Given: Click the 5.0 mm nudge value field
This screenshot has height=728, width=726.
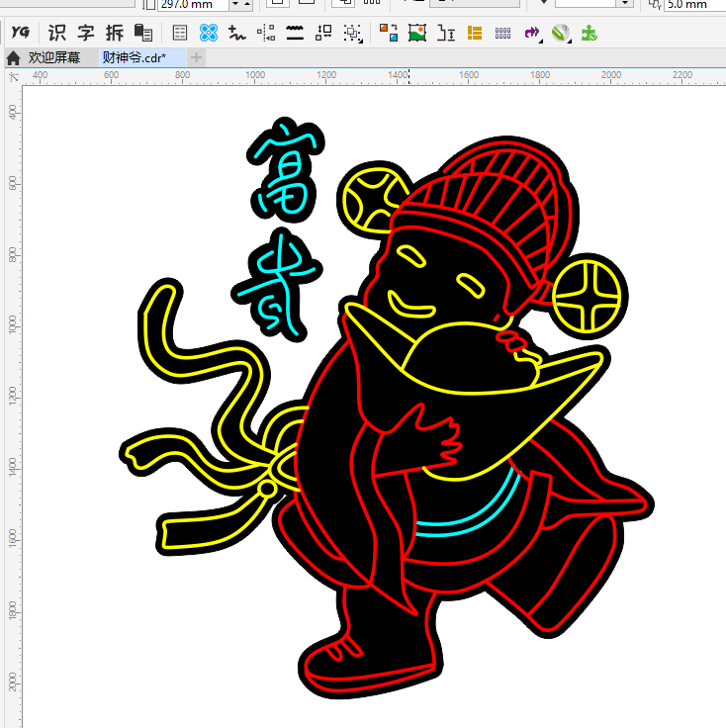Looking at the screenshot, I should (x=694, y=4).
